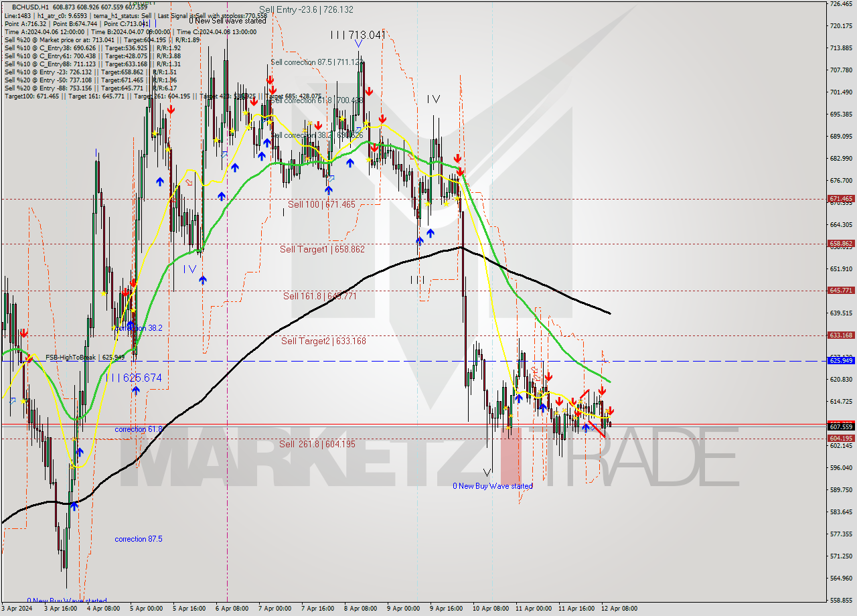Image resolution: width=857 pixels, height=616 pixels.
Task: Click the blue 625.949 price tag on axis
Action: coord(841,360)
